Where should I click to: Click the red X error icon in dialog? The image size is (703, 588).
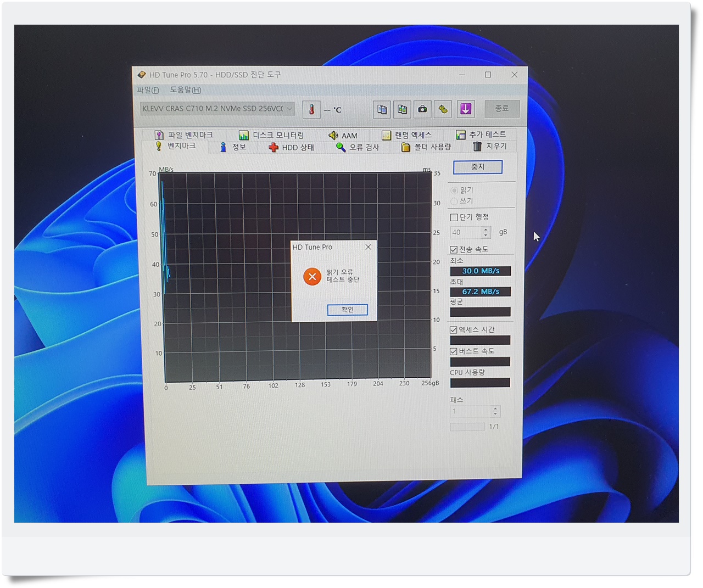pos(312,277)
